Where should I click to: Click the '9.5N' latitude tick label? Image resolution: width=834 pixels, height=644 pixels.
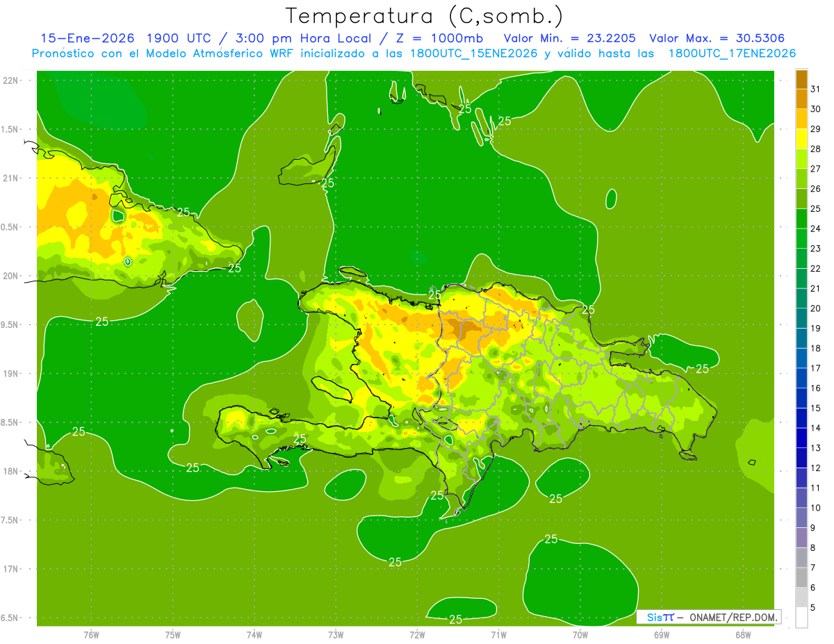pos(10,324)
